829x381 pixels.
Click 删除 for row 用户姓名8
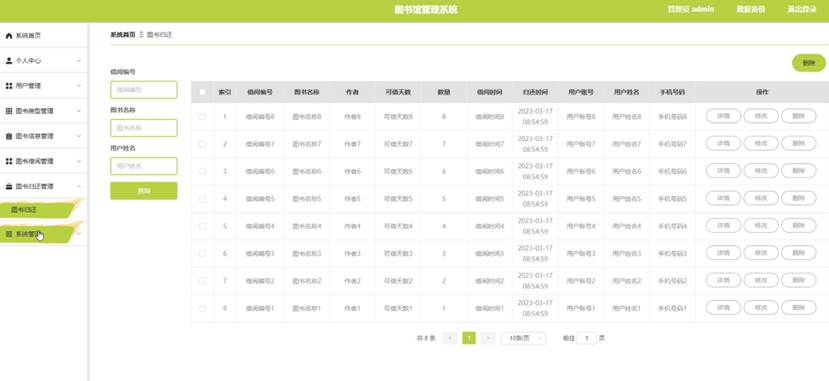798,116
